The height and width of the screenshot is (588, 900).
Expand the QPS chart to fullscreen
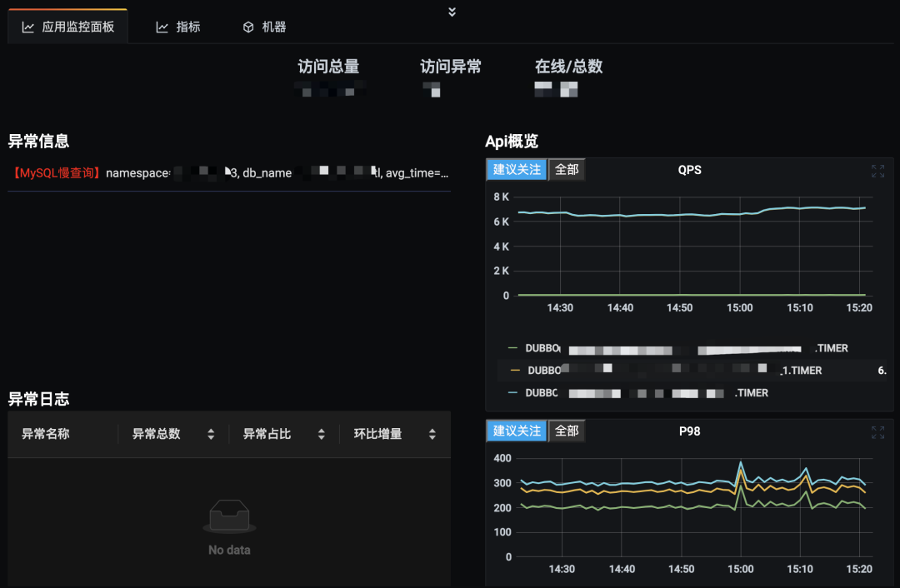pos(877,171)
